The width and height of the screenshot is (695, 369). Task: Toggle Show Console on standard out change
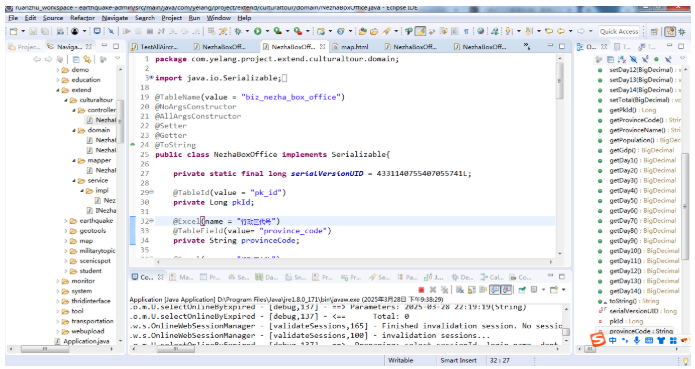point(495,290)
